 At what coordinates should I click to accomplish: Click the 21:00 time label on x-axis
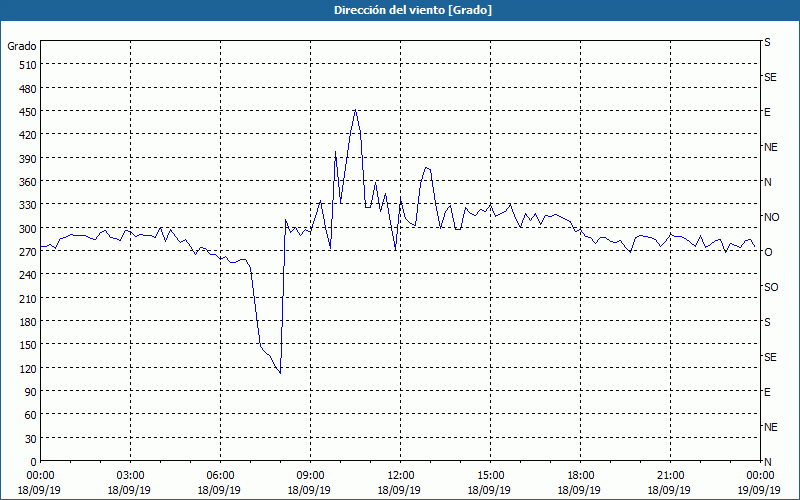670,476
